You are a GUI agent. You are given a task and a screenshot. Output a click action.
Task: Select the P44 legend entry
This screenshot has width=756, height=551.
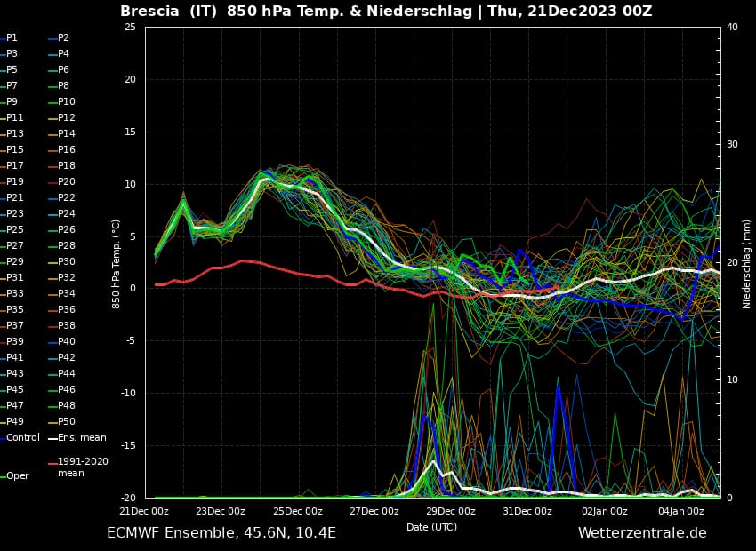click(x=66, y=373)
